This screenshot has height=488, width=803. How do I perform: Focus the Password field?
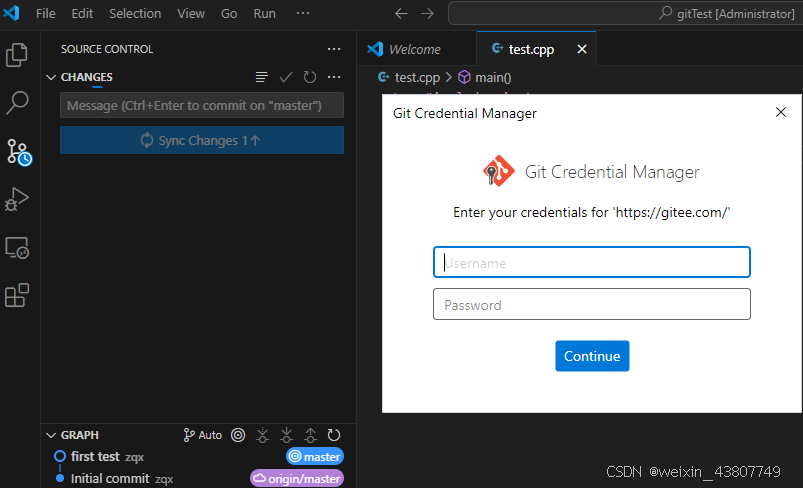[591, 304]
